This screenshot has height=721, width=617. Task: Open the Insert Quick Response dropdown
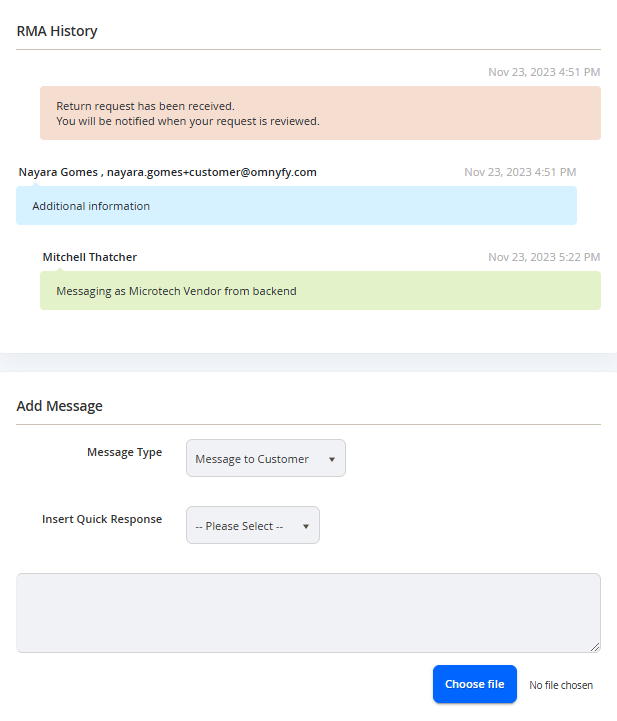click(x=253, y=525)
